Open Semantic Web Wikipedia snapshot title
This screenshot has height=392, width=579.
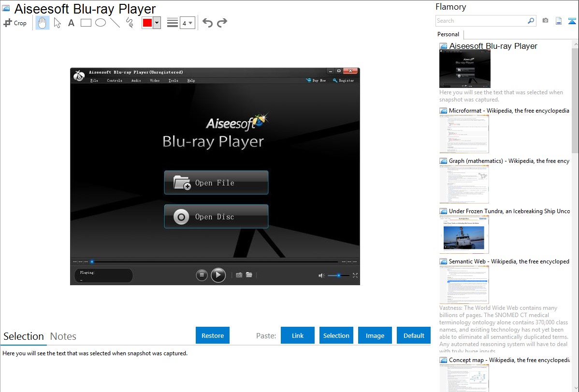(x=509, y=261)
